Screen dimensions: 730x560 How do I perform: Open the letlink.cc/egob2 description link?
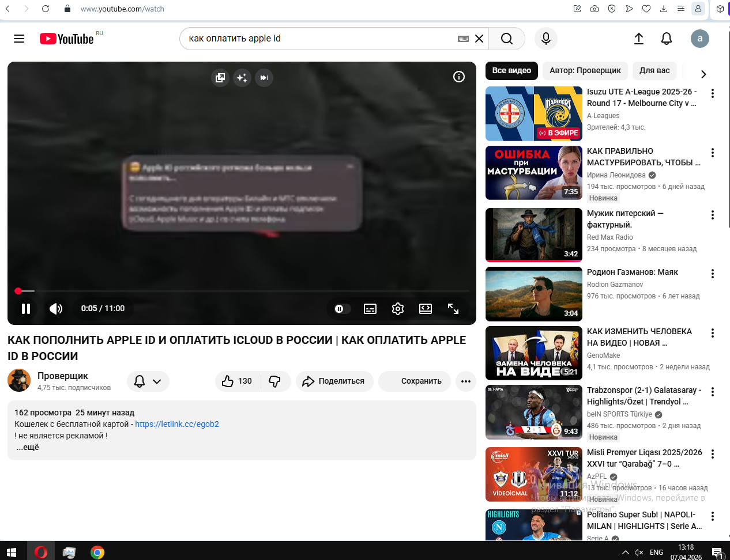tap(176, 424)
